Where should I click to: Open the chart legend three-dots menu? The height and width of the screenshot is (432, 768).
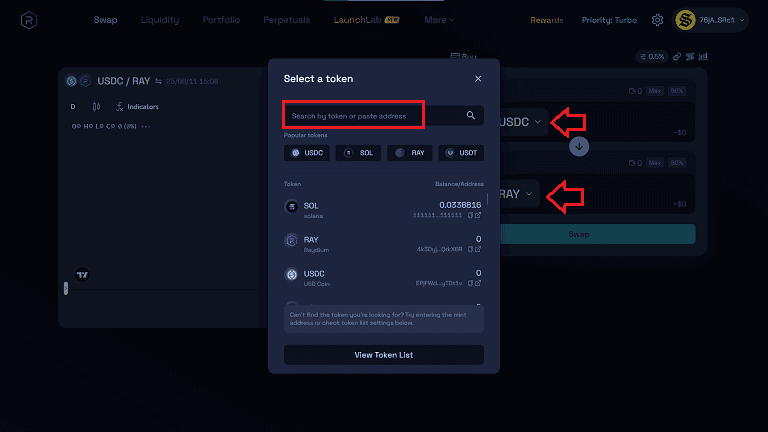pos(146,126)
